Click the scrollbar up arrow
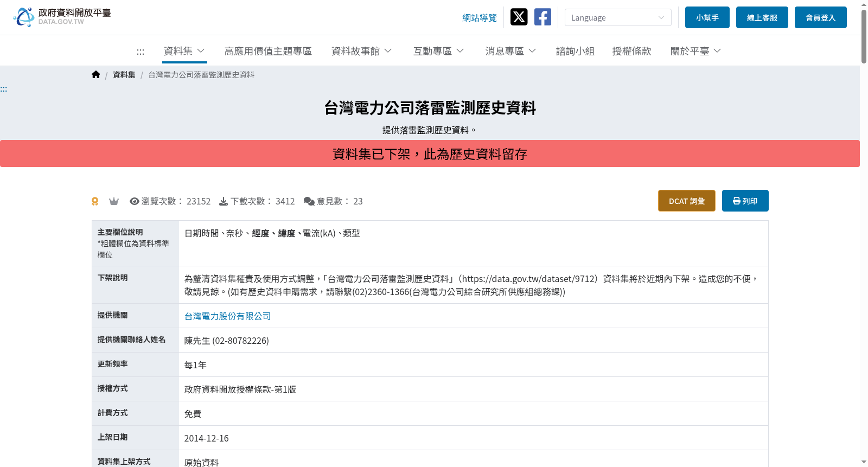 tap(864, 4)
